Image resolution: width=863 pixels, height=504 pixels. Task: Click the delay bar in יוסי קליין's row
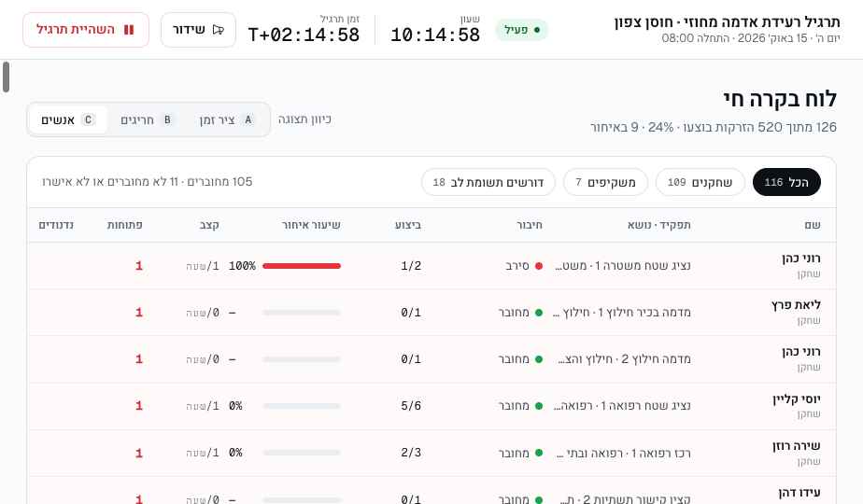coord(302,406)
